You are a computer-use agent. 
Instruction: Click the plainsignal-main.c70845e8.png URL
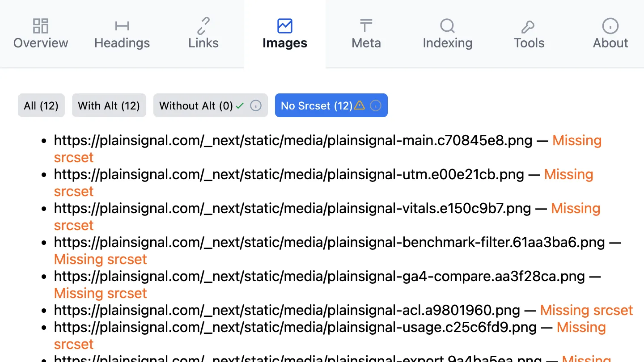(293, 140)
